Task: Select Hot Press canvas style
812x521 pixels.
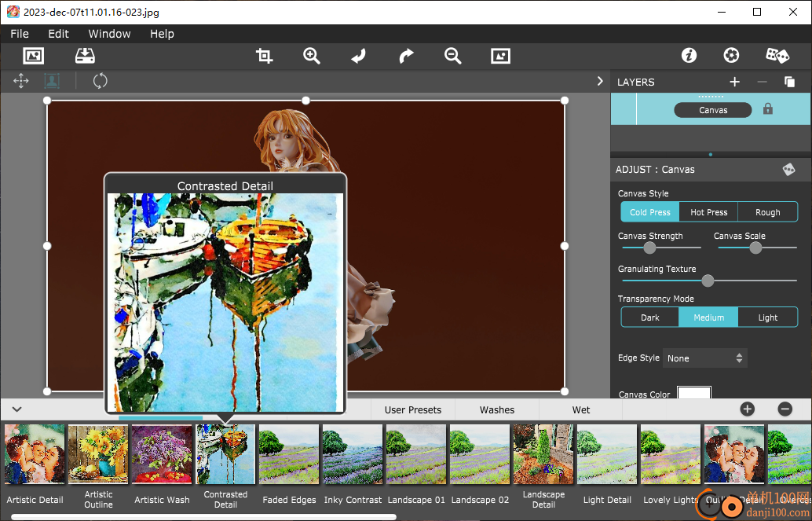Action: (708, 212)
